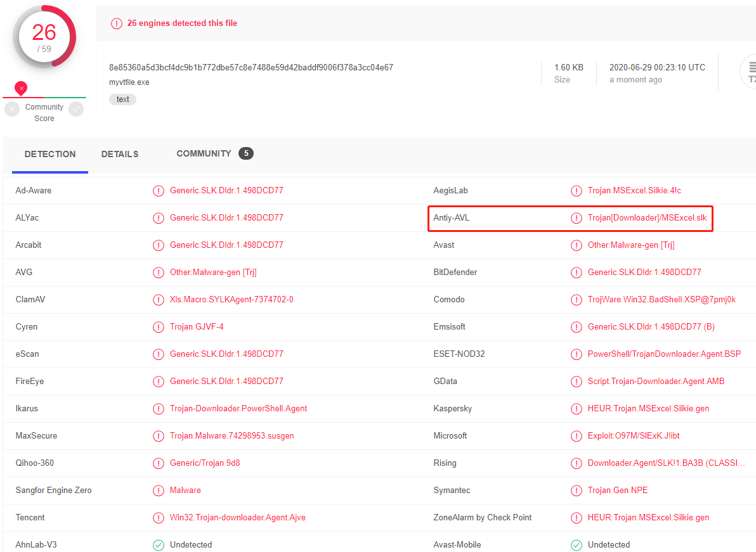Image resolution: width=756 pixels, height=552 pixels.
Task: Click the green check icon for AhnLab-V3
Action: (158, 545)
